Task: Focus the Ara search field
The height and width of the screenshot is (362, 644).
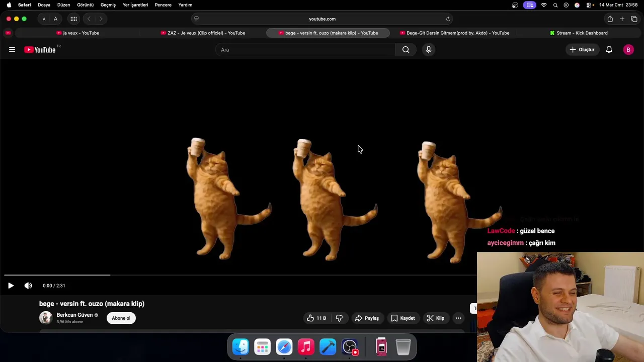Action: (x=305, y=50)
